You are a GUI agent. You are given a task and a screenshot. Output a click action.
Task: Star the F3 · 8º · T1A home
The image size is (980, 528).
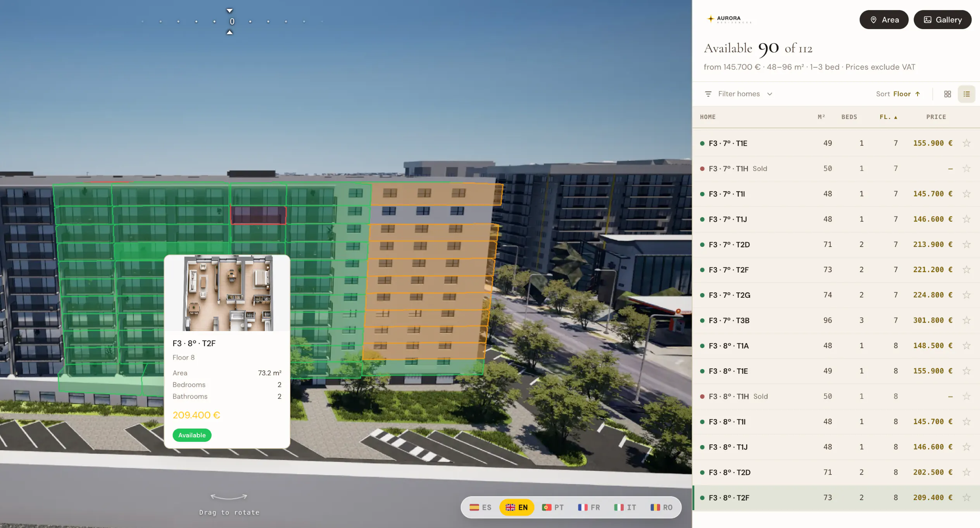(x=966, y=345)
